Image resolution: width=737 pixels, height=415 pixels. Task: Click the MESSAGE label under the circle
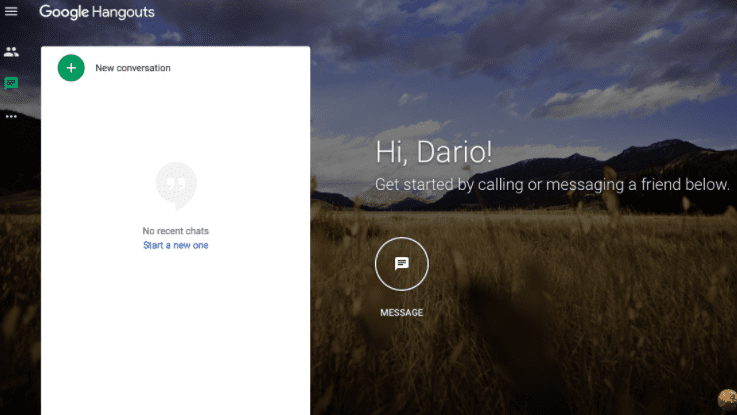[x=401, y=313]
